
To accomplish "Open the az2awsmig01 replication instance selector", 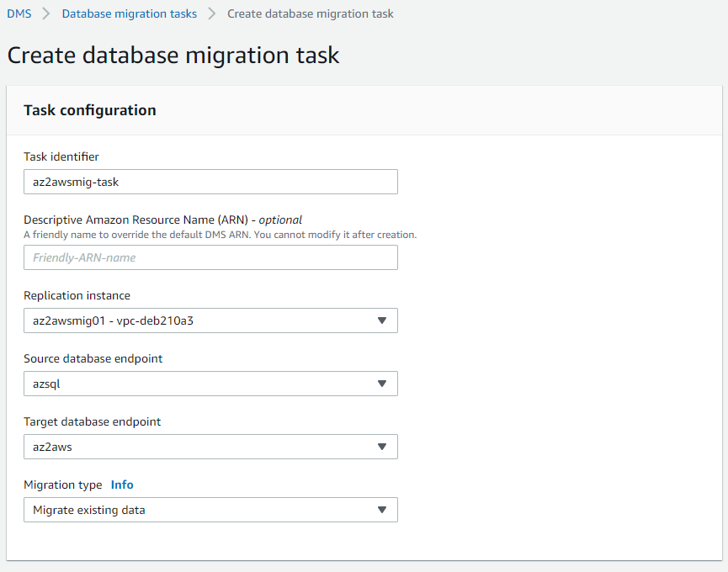I will (210, 320).
